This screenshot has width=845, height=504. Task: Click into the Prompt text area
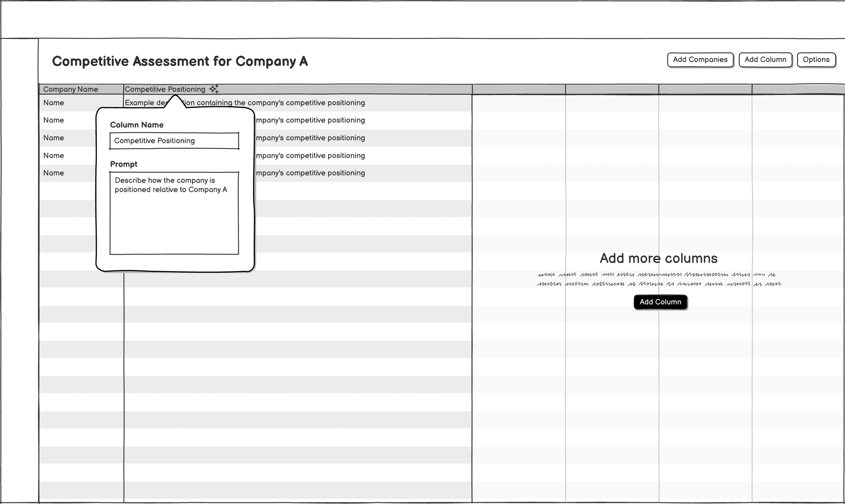[x=174, y=213]
